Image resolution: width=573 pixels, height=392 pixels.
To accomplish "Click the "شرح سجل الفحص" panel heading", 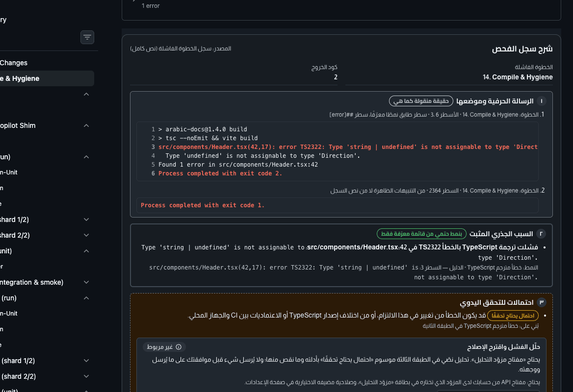I will pos(522,49).
